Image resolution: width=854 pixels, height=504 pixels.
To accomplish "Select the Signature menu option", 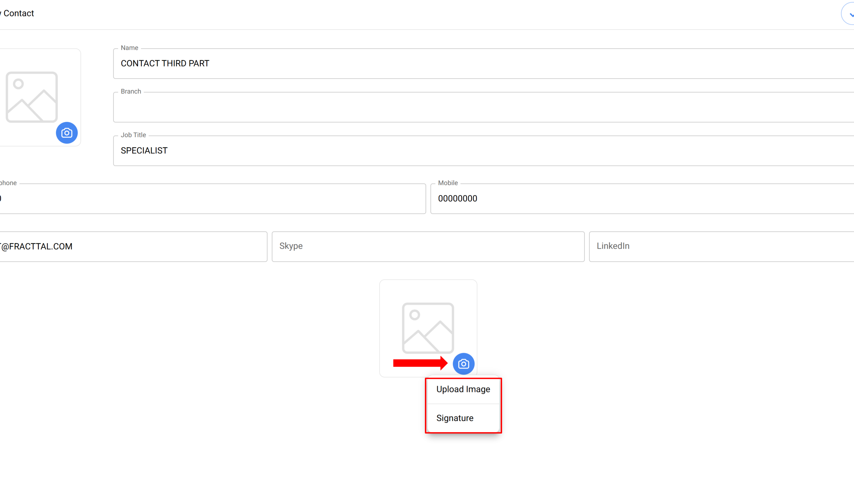I will pyautogui.click(x=455, y=418).
